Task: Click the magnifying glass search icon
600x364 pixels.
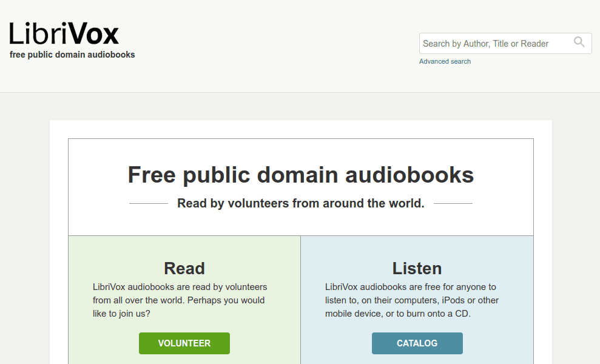Action: [579, 42]
